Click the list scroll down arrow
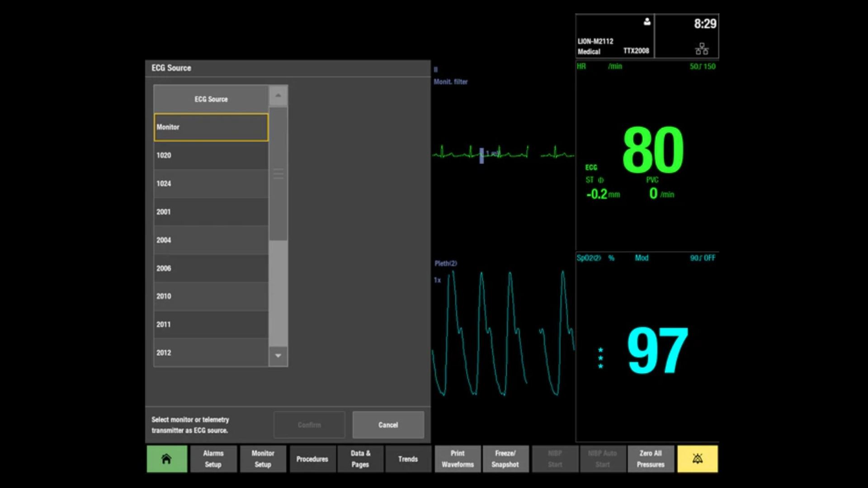868x488 pixels. tap(278, 356)
